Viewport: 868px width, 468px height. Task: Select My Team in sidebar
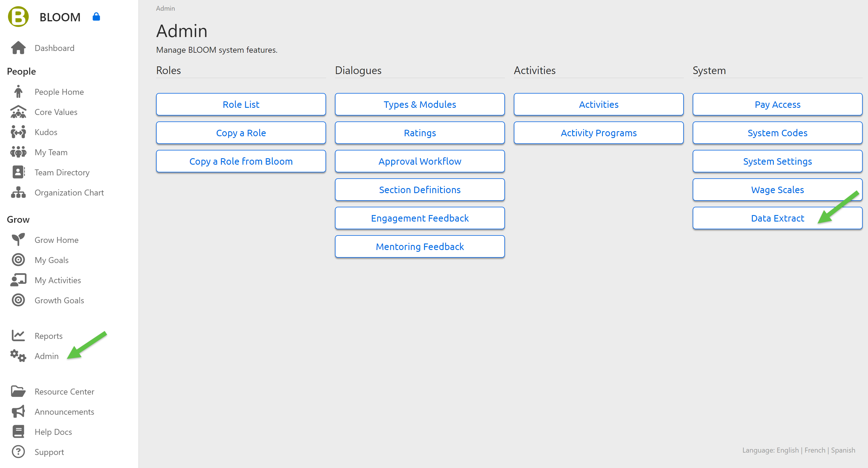pos(51,152)
